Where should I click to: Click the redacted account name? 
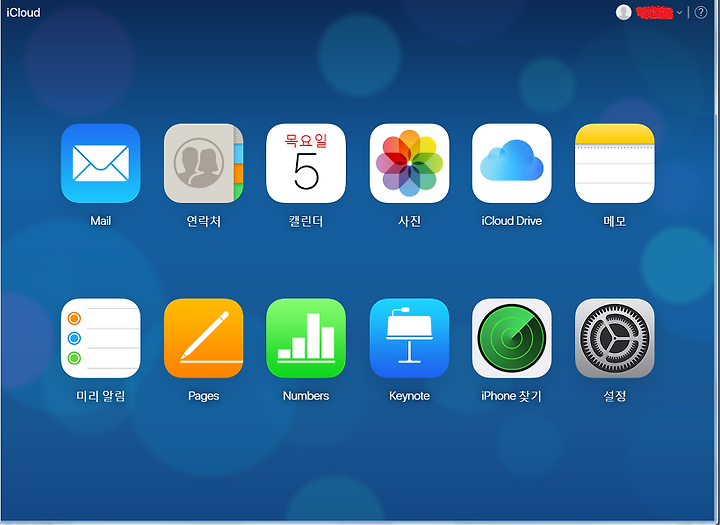tap(654, 13)
